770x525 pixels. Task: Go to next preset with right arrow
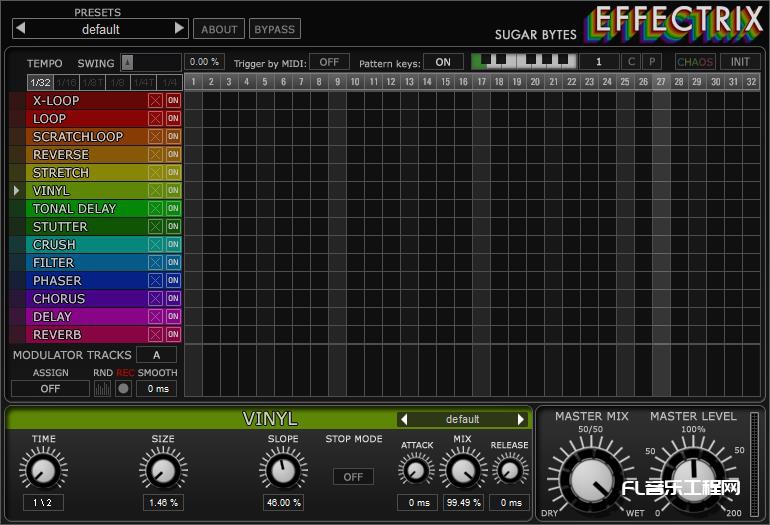(180, 29)
